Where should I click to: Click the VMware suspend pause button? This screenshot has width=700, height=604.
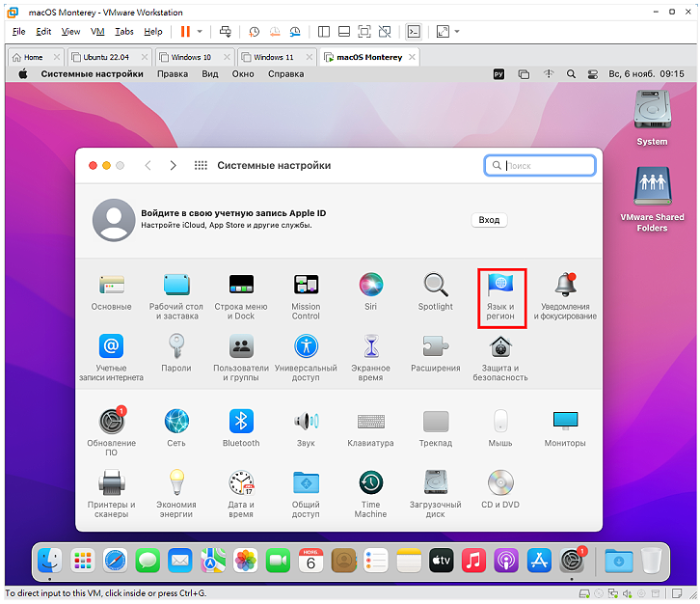click(185, 31)
